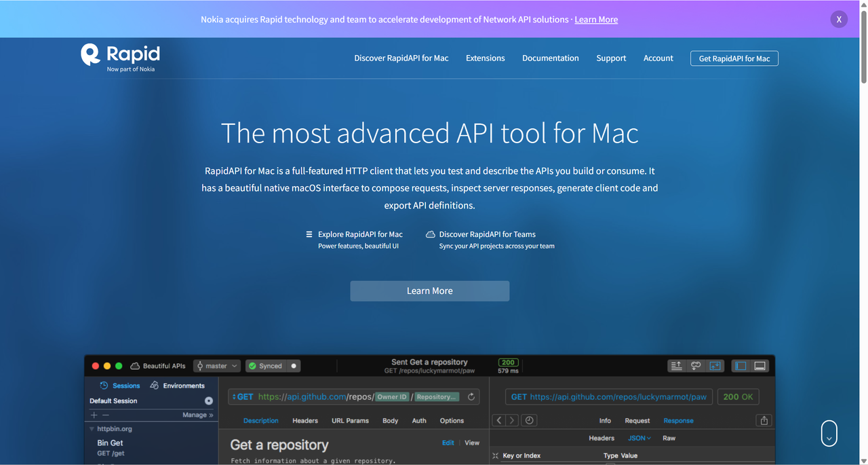This screenshot has width=868, height=465.
Task: Open the master branch dropdown
Action: pyautogui.click(x=217, y=366)
